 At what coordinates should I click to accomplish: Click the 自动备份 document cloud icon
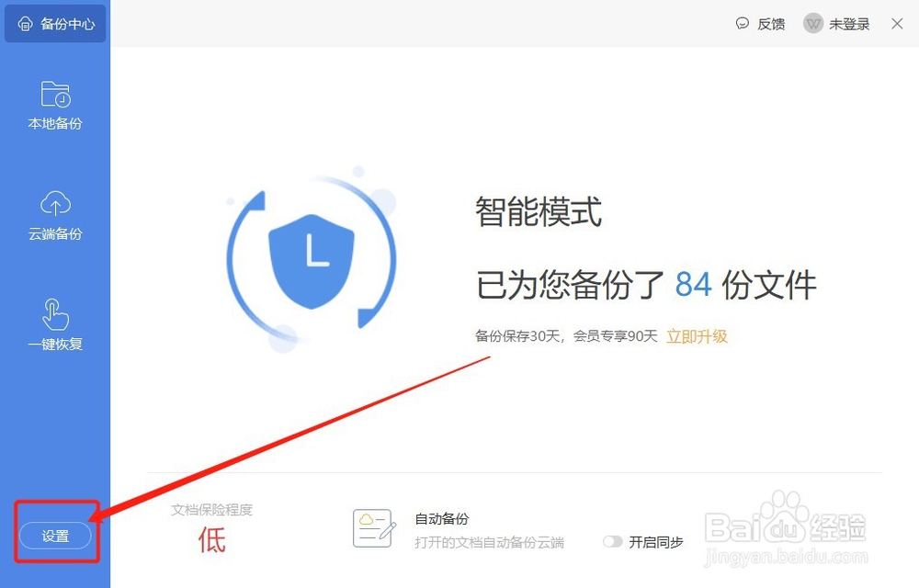[x=374, y=528]
